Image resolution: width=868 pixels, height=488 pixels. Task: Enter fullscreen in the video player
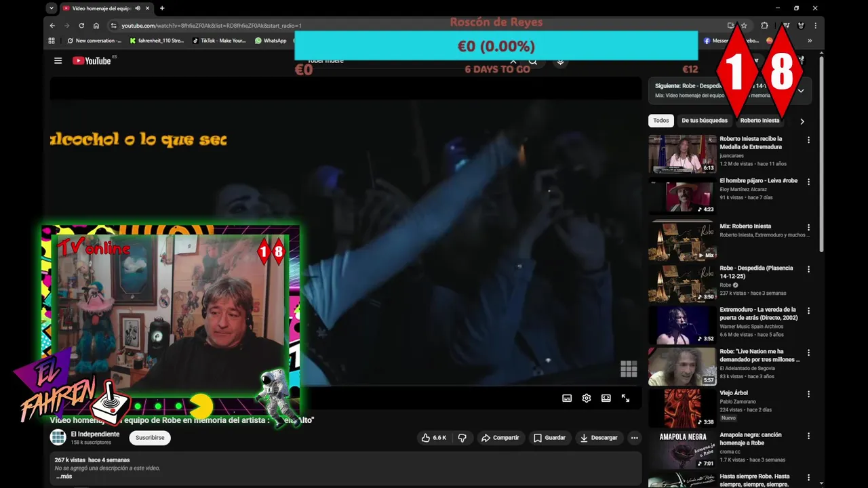click(625, 398)
